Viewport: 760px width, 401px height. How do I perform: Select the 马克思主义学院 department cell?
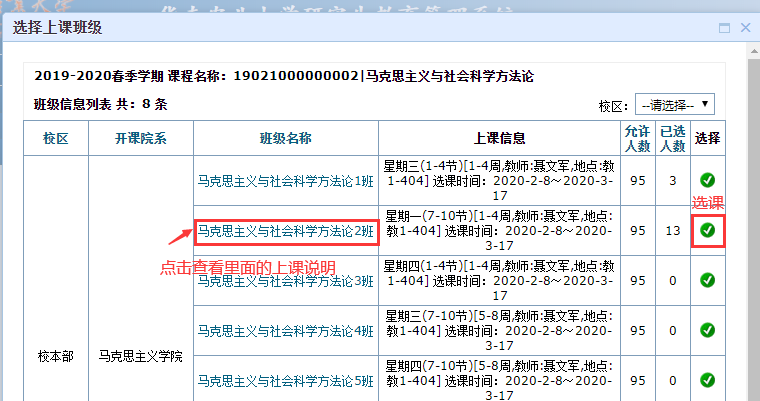[x=140, y=355]
